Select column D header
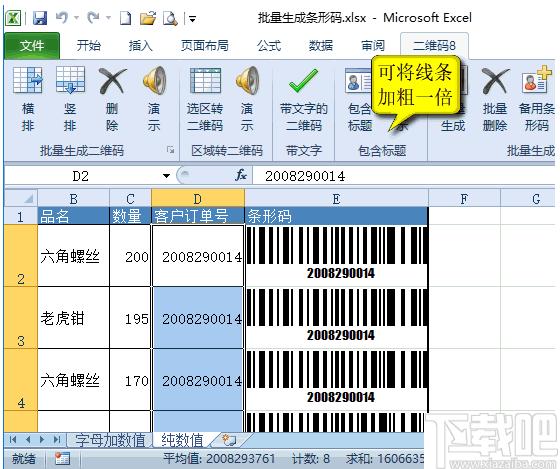 pyautogui.click(x=198, y=199)
